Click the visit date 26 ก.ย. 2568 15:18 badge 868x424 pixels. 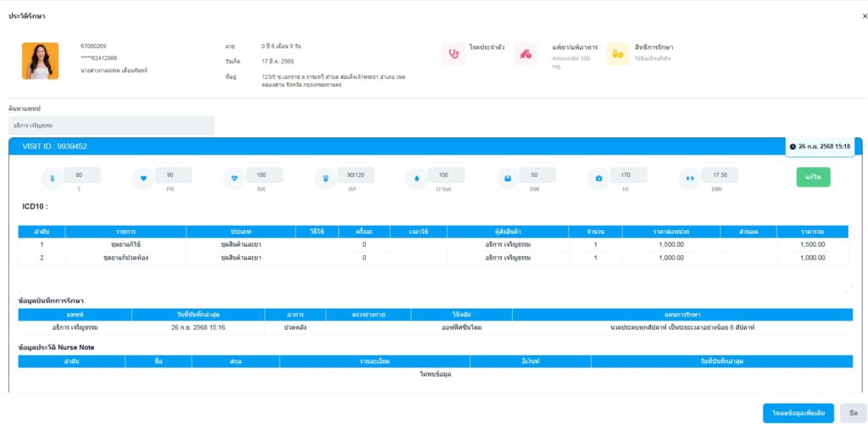coord(820,146)
